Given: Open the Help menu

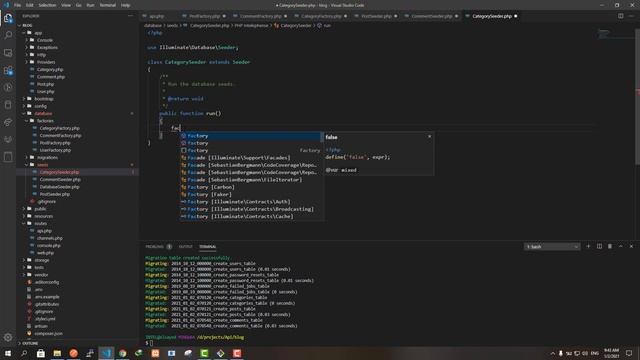Looking at the screenshot, I should [125, 5].
